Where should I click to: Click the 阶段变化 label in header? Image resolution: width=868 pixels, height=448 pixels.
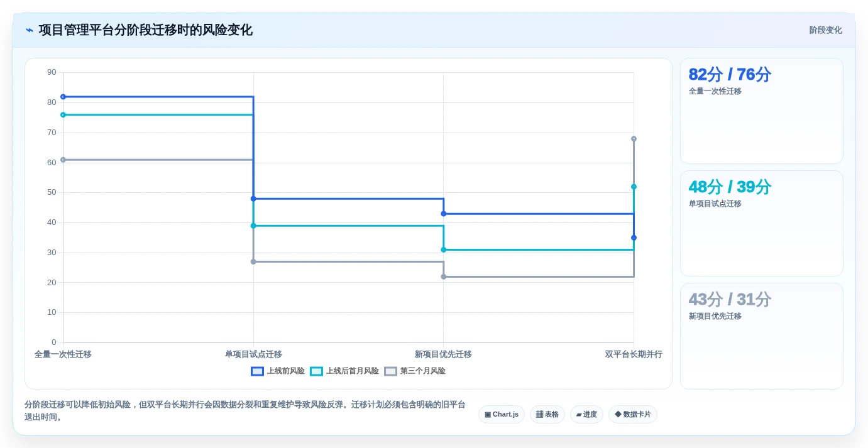point(825,30)
